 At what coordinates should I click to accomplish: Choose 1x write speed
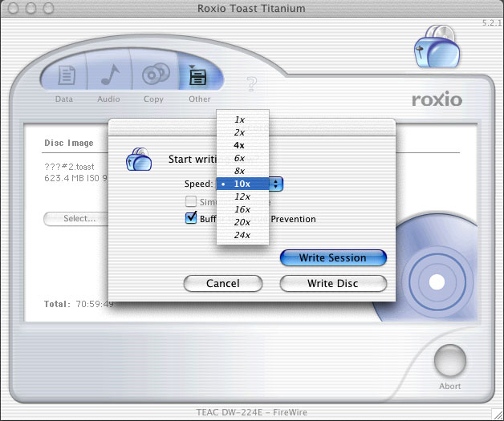pyautogui.click(x=242, y=119)
